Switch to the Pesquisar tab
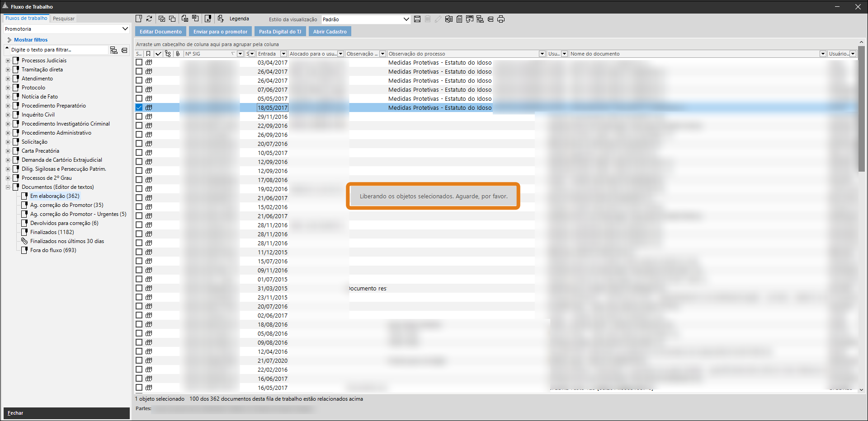 tap(64, 19)
